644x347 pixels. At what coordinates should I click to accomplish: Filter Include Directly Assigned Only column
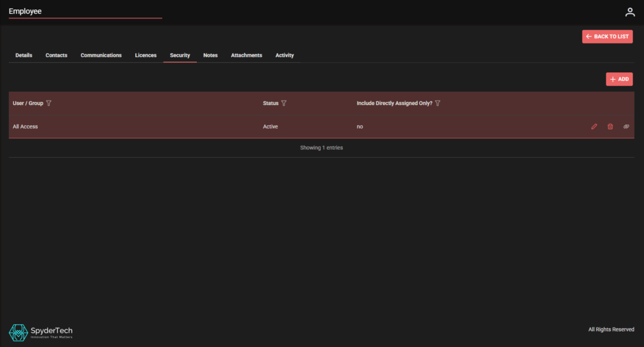click(438, 103)
